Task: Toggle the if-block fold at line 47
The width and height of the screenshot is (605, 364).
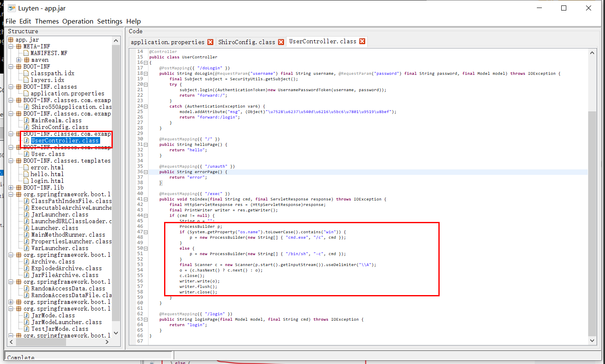Action: [146, 232]
